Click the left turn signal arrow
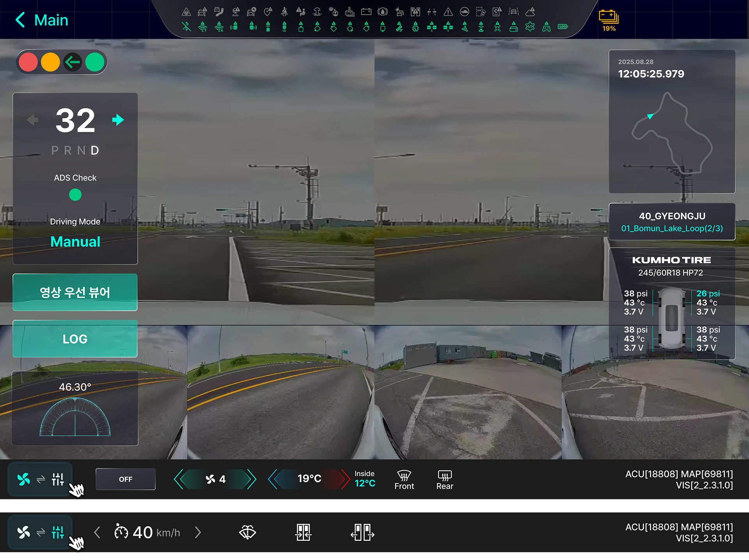This screenshot has height=560, width=749. pos(33,120)
